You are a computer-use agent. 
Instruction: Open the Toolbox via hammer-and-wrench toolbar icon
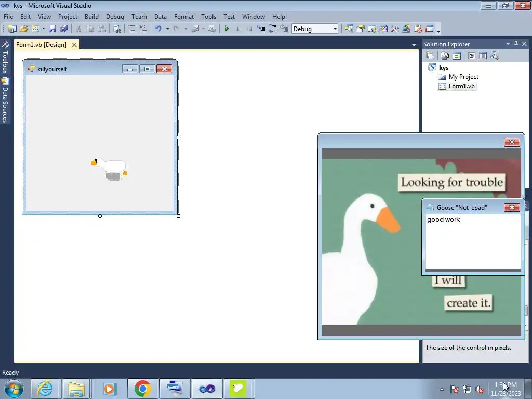tap(395, 29)
